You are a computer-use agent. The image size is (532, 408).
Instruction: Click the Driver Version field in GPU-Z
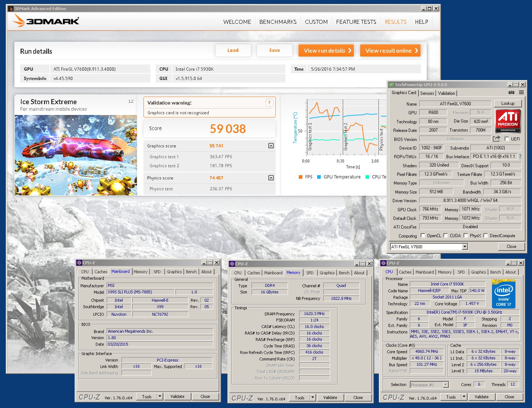coord(470,200)
